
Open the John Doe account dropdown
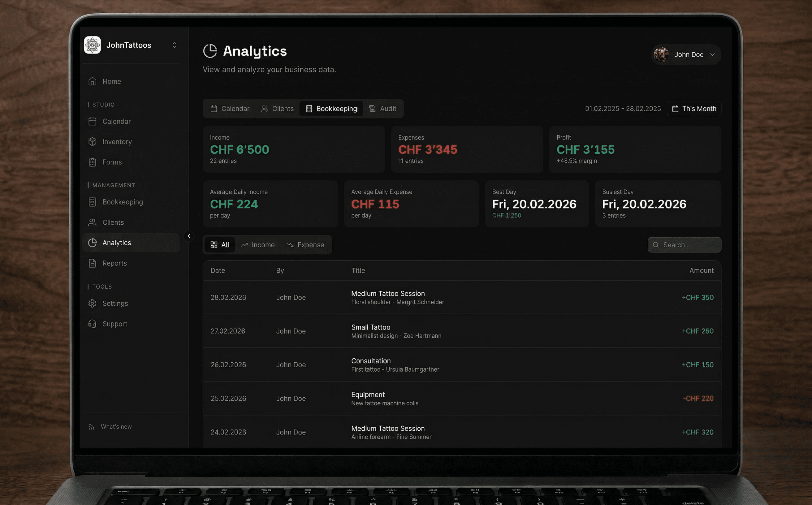pyautogui.click(x=686, y=54)
